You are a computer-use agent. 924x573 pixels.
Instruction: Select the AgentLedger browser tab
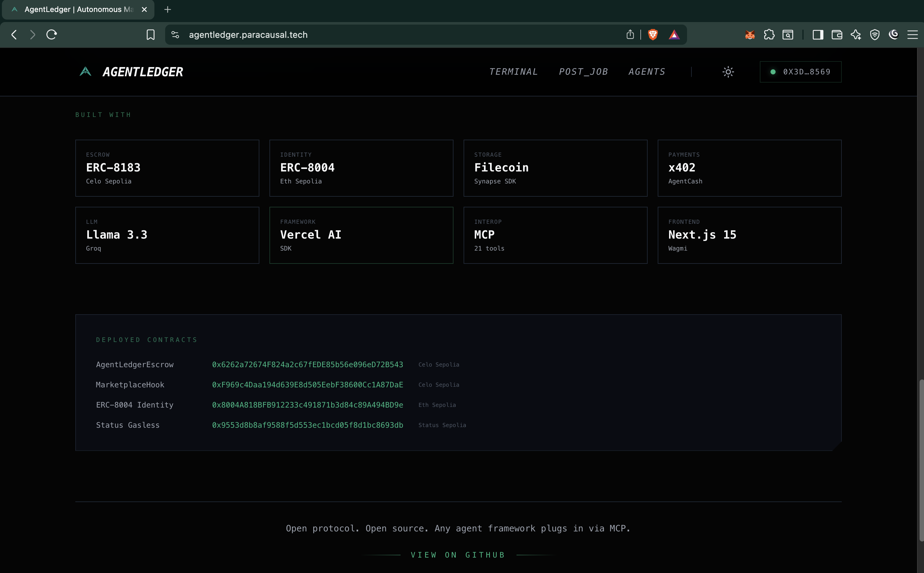(x=78, y=9)
